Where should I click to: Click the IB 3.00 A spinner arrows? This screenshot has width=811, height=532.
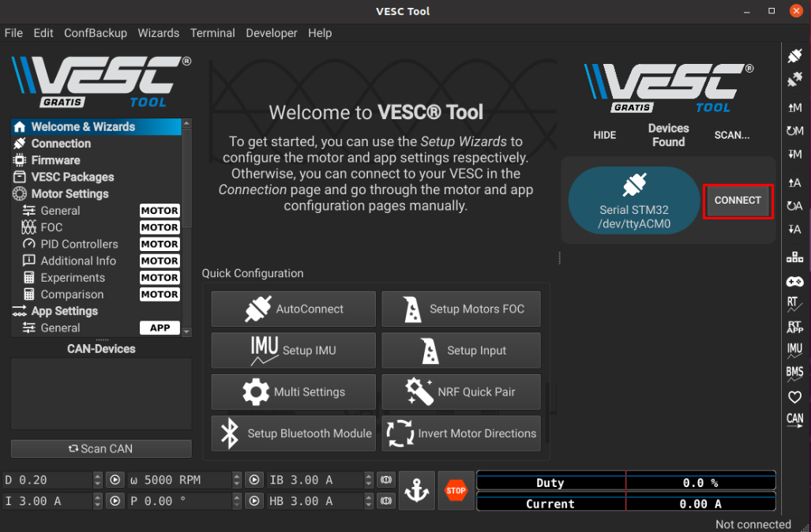[x=368, y=480]
